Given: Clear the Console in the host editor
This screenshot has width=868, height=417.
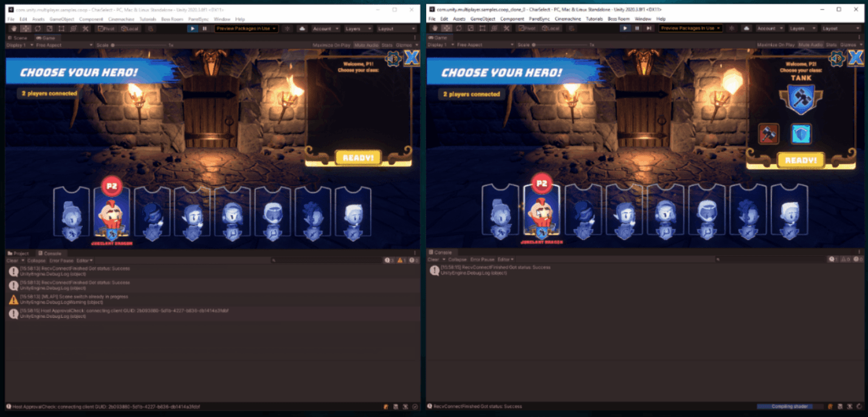Looking at the screenshot, I should 12,260.
